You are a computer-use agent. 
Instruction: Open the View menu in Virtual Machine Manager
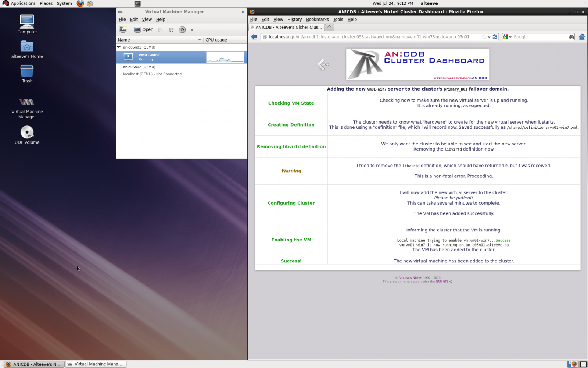147,20
